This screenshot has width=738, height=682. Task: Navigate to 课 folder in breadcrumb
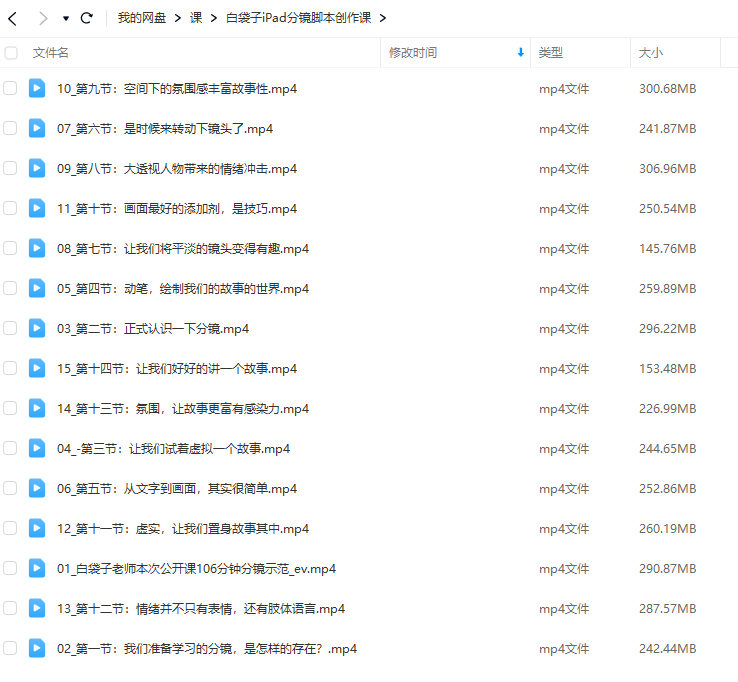196,18
